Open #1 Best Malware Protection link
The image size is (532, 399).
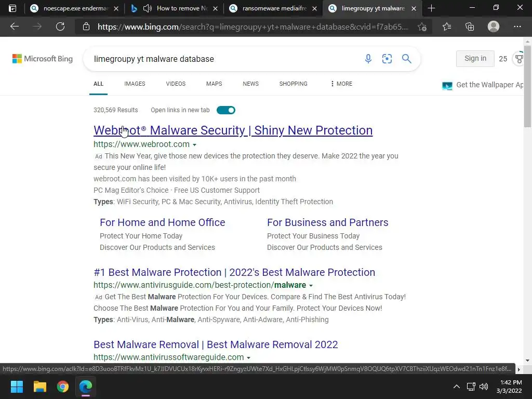pyautogui.click(x=234, y=272)
